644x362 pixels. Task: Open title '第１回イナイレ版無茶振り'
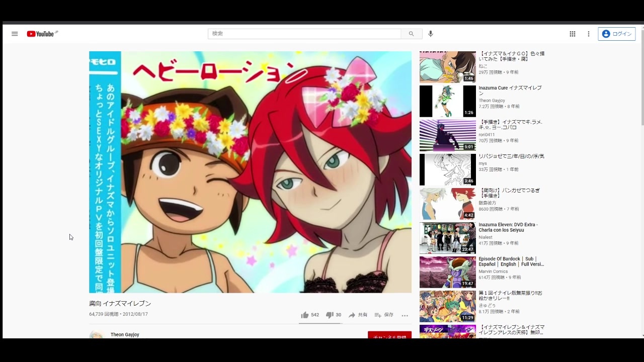(510, 296)
